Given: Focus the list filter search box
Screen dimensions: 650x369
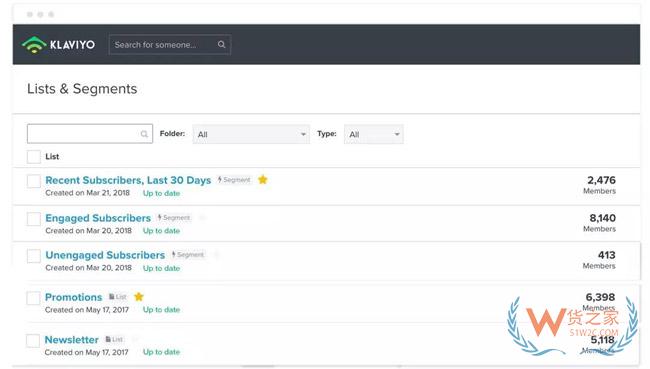Looking at the screenshot, I should (x=90, y=134).
